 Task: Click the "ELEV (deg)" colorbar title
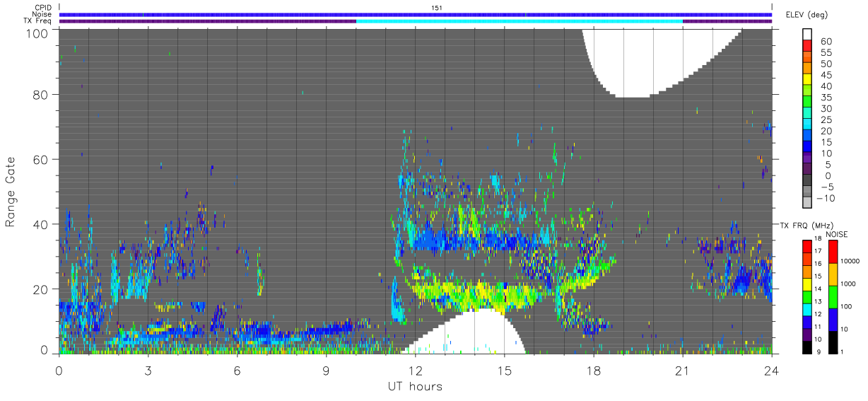[x=807, y=14]
